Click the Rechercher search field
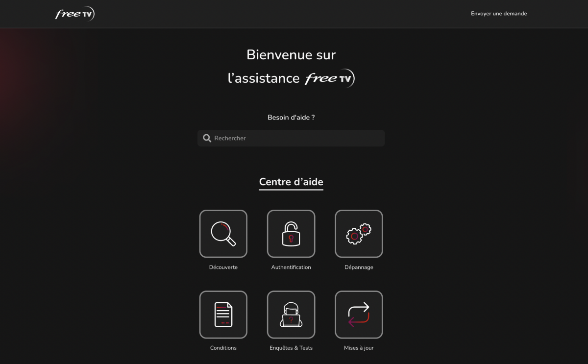The height and width of the screenshot is (364, 588). (x=291, y=138)
